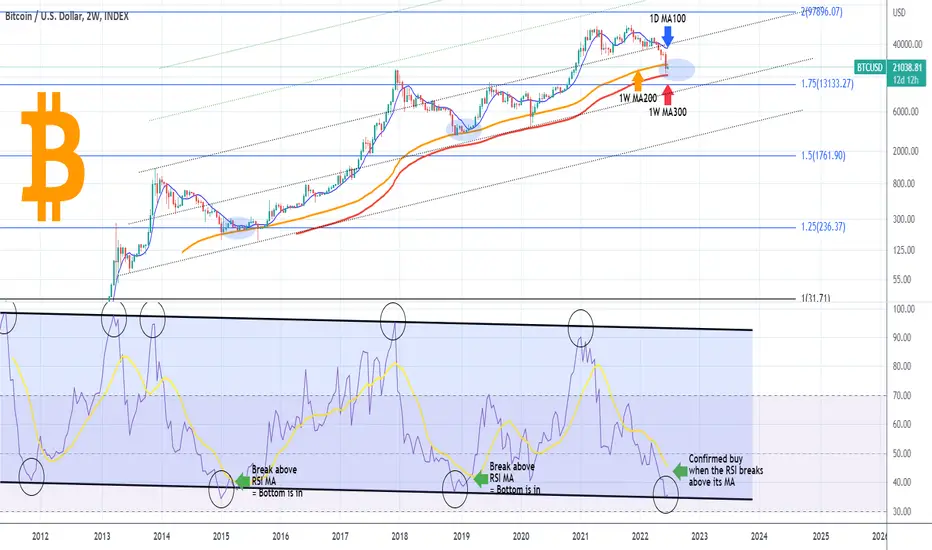Open the USD currency label
Screen dimensions: 932x550
click(x=899, y=12)
